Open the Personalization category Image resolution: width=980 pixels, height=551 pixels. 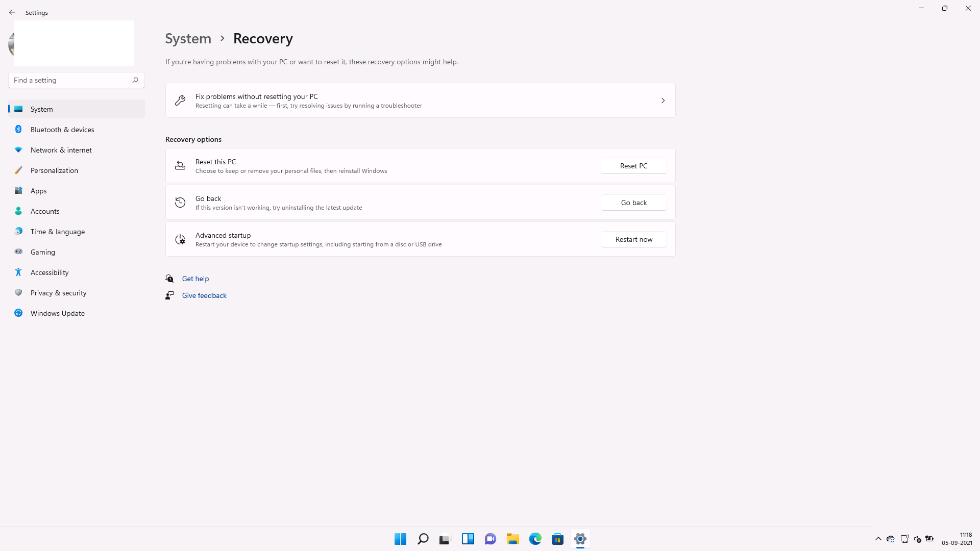tap(54, 170)
